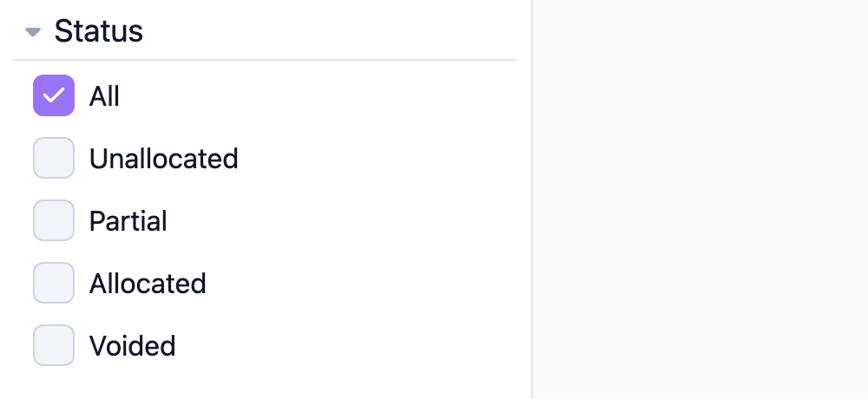868x399 pixels.
Task: Click the "All" filter label text
Action: (104, 95)
